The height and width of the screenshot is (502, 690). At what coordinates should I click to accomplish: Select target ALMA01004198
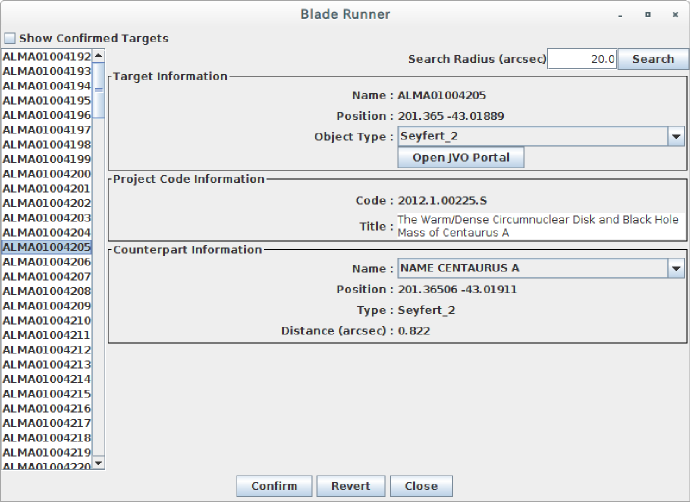coord(47,144)
